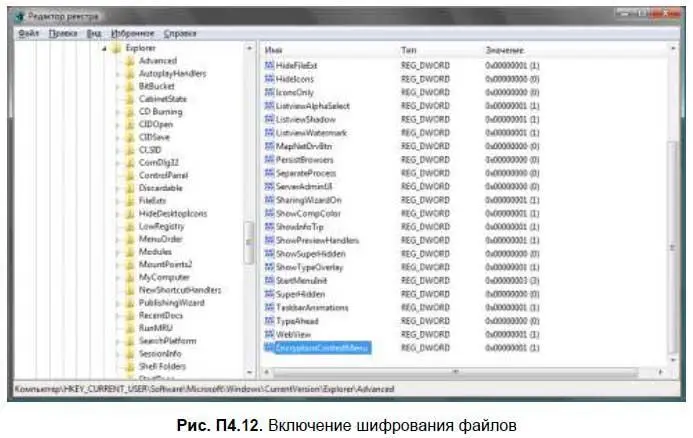This screenshot has height=438, width=693.
Task: Select the MenuOrder folder
Action: (160, 239)
